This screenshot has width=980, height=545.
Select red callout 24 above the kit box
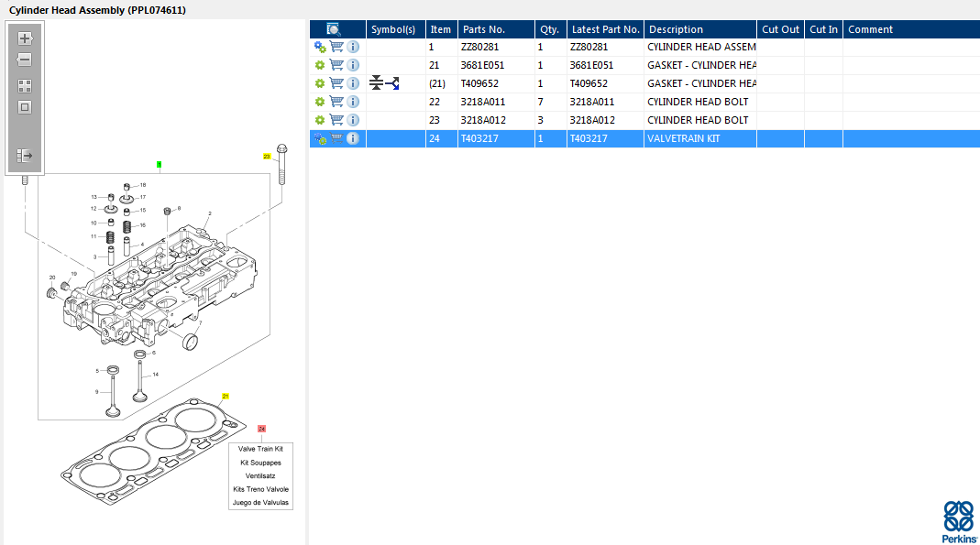261,429
